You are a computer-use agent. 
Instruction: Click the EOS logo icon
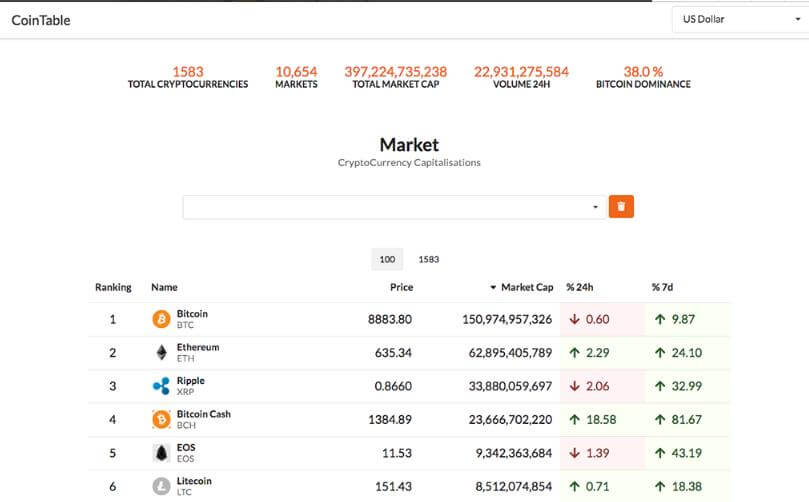click(161, 453)
